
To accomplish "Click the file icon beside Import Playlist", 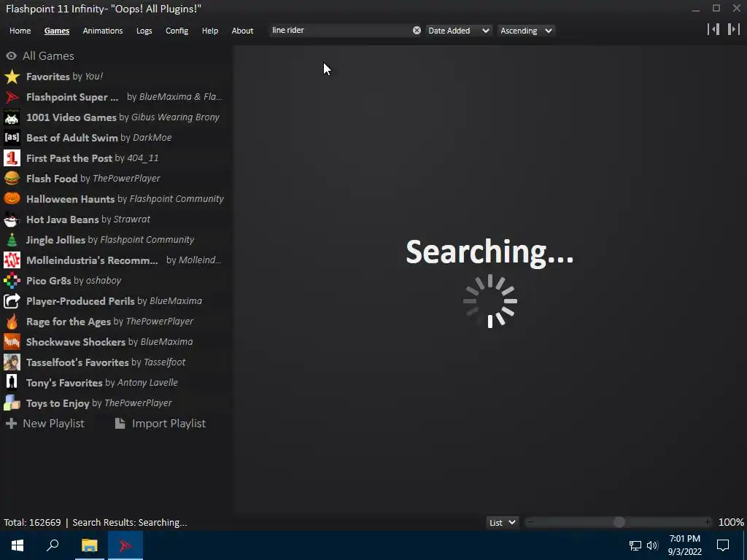I will pyautogui.click(x=120, y=424).
